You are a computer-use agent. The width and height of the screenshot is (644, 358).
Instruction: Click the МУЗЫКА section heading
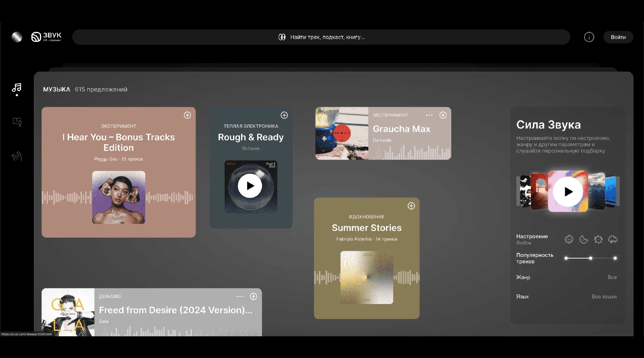(57, 89)
